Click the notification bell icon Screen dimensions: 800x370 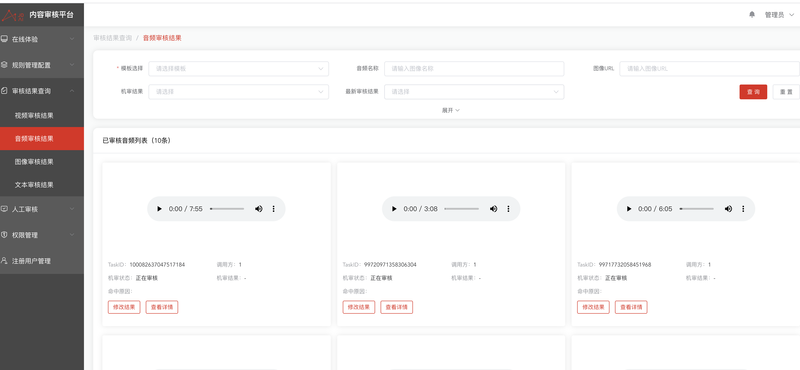(752, 15)
